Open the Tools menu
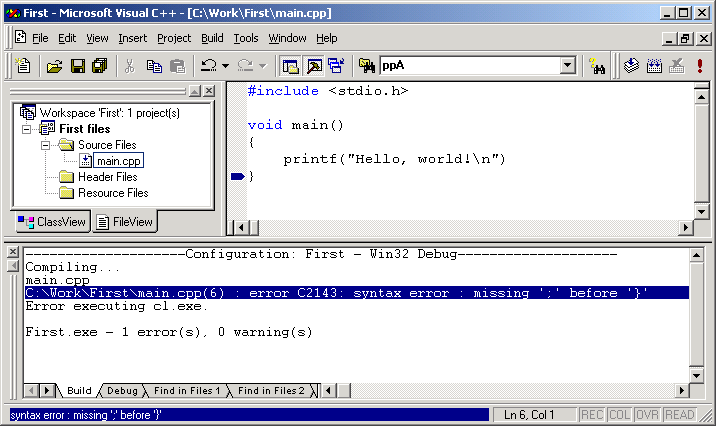This screenshot has width=716, height=426. [246, 38]
